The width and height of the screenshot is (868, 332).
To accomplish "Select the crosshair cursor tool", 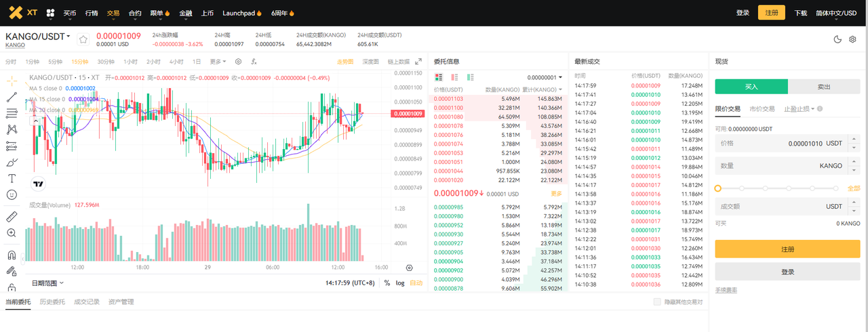I will [12, 81].
